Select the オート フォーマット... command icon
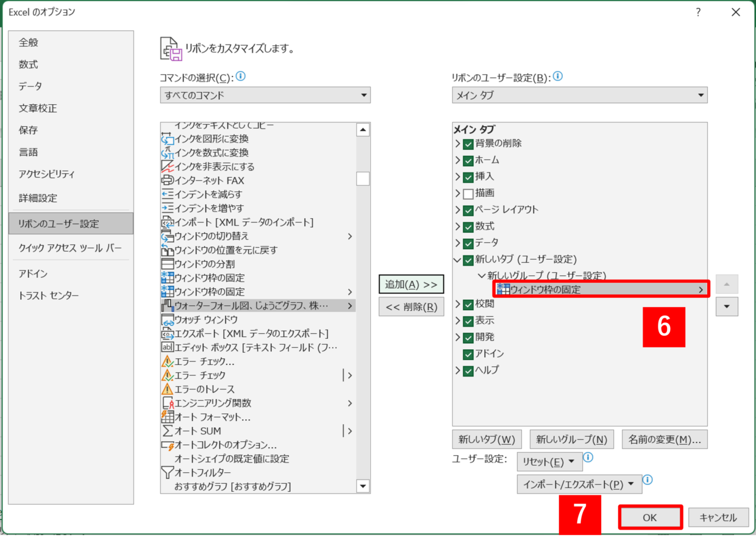 point(168,417)
